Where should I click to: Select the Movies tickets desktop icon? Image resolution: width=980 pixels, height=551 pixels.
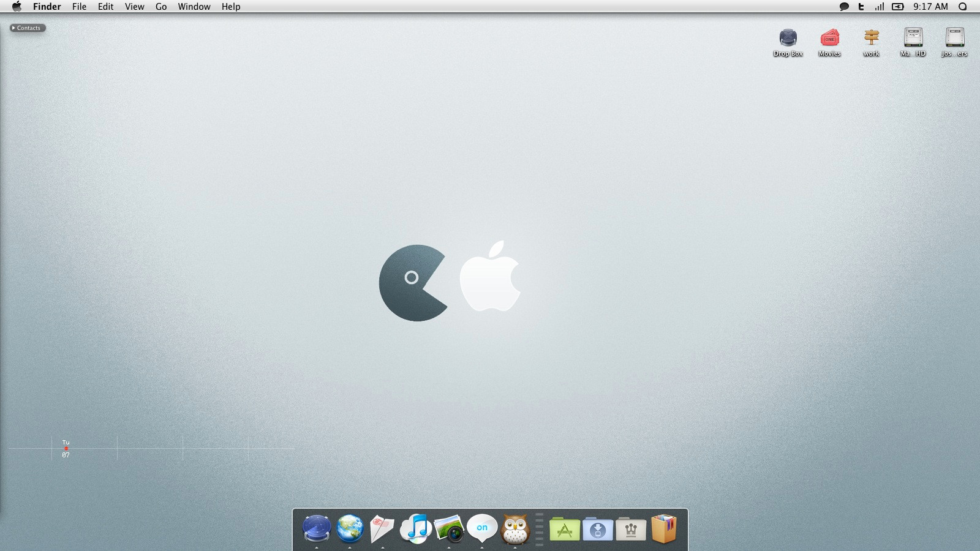pos(830,42)
